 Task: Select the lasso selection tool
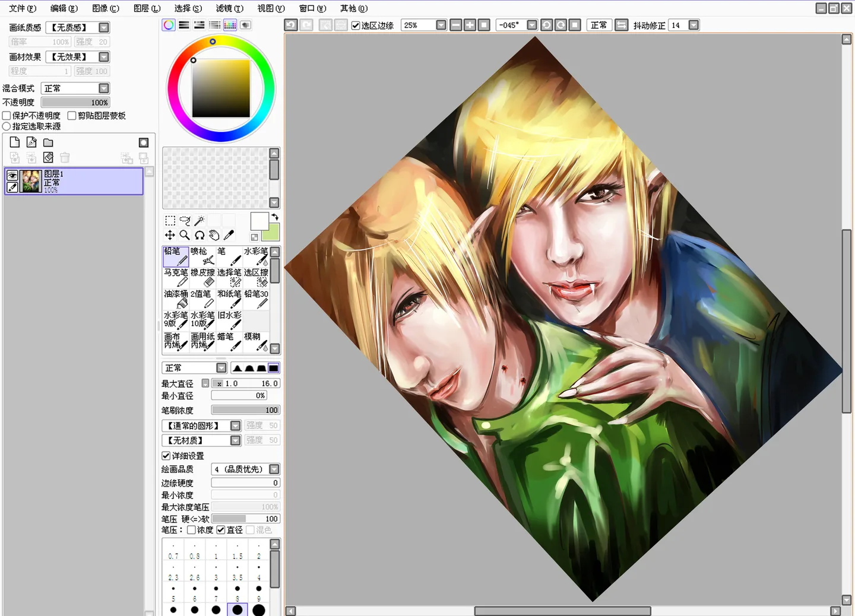(185, 221)
